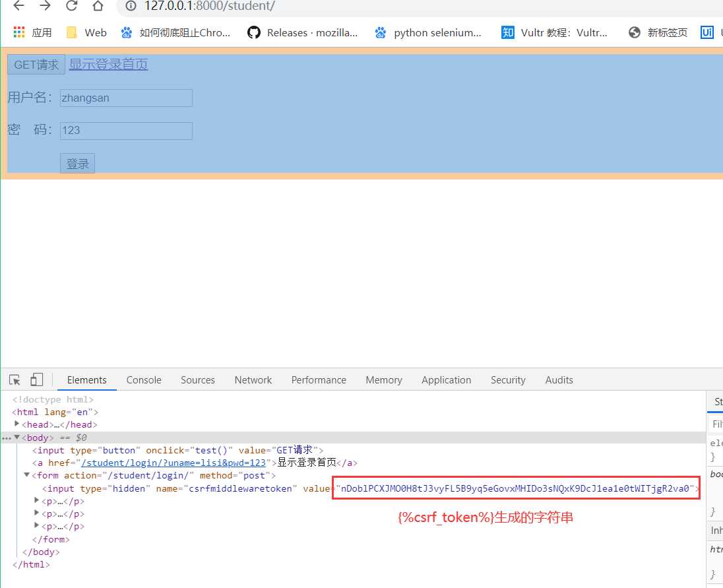Collapse the form element node

[x=27, y=475]
